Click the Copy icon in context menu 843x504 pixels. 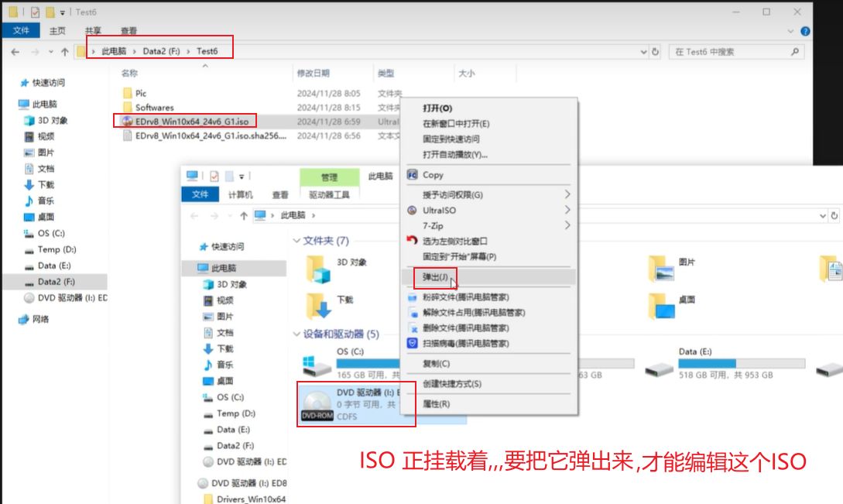[x=413, y=175]
